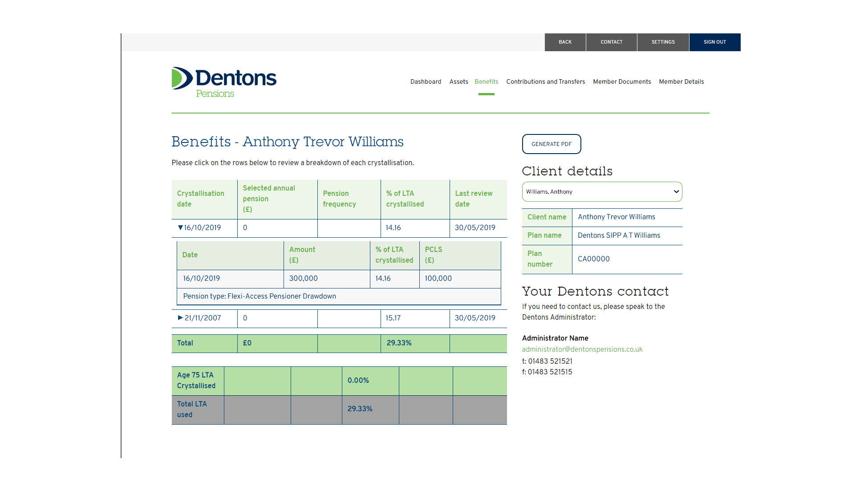Email administrator@dentonspensions.co.uk link
The image size is (868, 483).
tap(582, 349)
